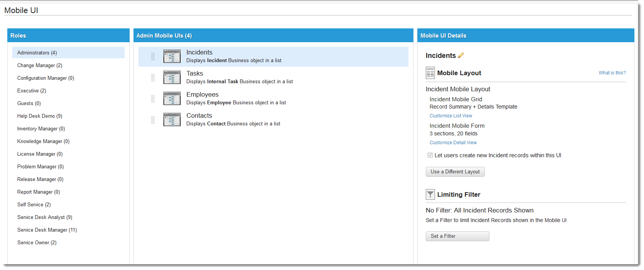Screen dimensions: 644x270
Task: Click the Contacts list thumbnail icon
Action: pos(172,120)
